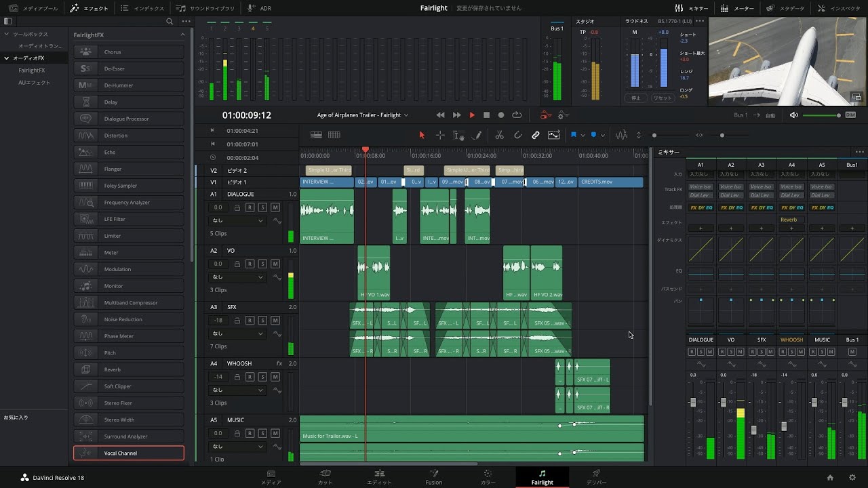
Task: Click the link clips icon in the timeline toolbar
Action: (535, 135)
